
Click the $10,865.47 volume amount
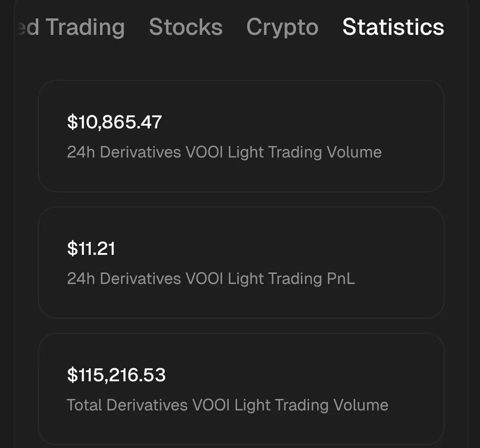pos(114,122)
